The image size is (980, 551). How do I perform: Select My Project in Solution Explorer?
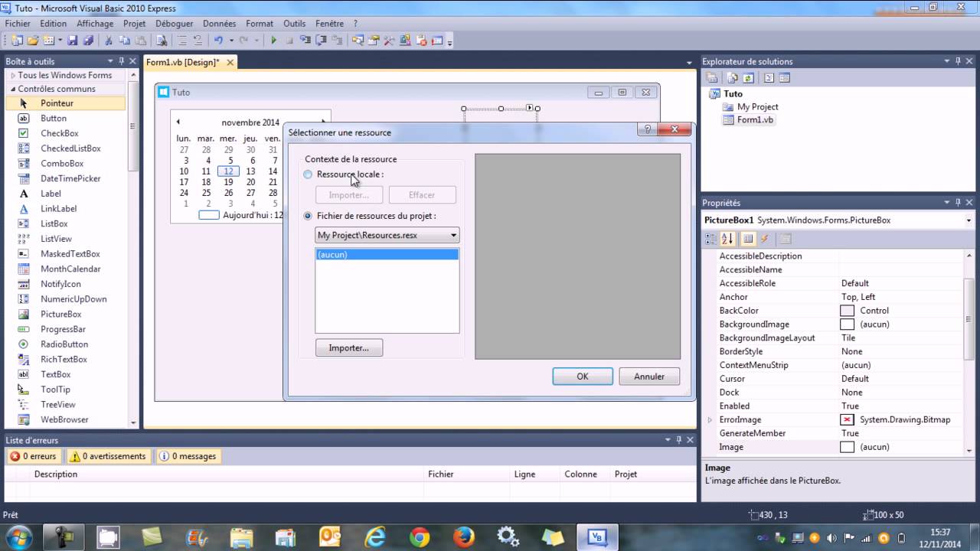[757, 106]
